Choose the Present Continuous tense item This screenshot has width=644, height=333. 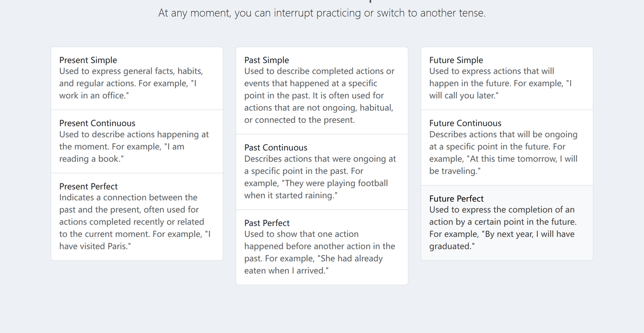137,141
